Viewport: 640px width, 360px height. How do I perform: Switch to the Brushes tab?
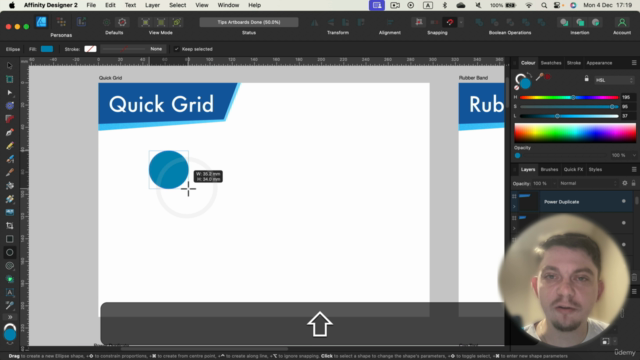click(x=549, y=169)
